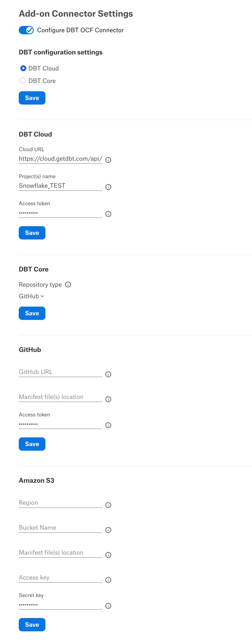This screenshot has width=252, height=644.
Task: Save the GitHub section settings
Action: pos(32,444)
